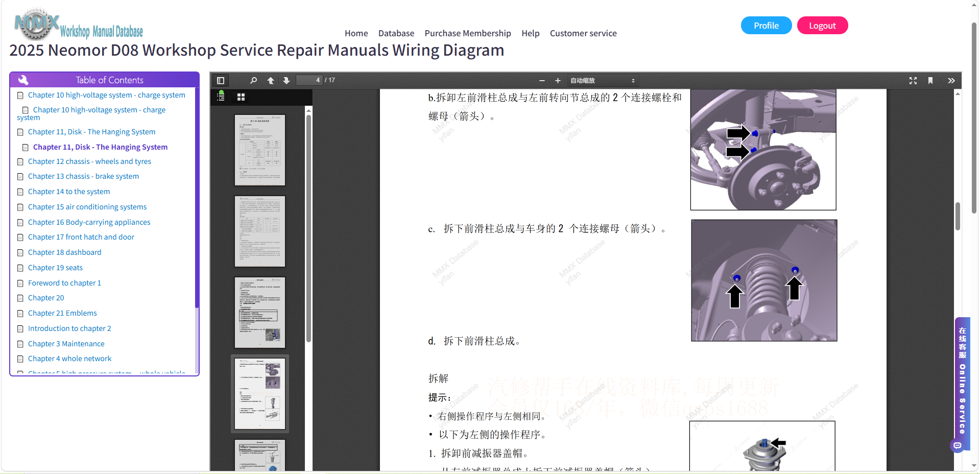Image resolution: width=980 pixels, height=474 pixels.
Task: Select bold Chapter 11 Hanging System sub-entry
Action: click(x=100, y=147)
